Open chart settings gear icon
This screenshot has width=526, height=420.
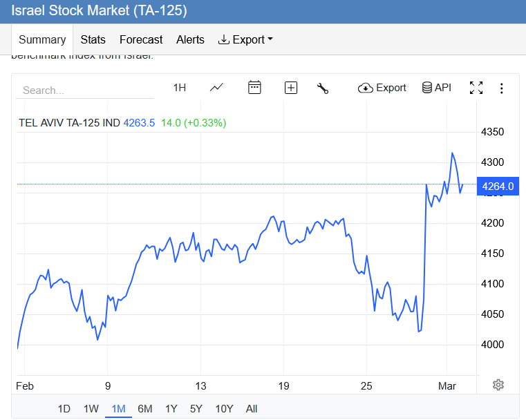pos(498,385)
